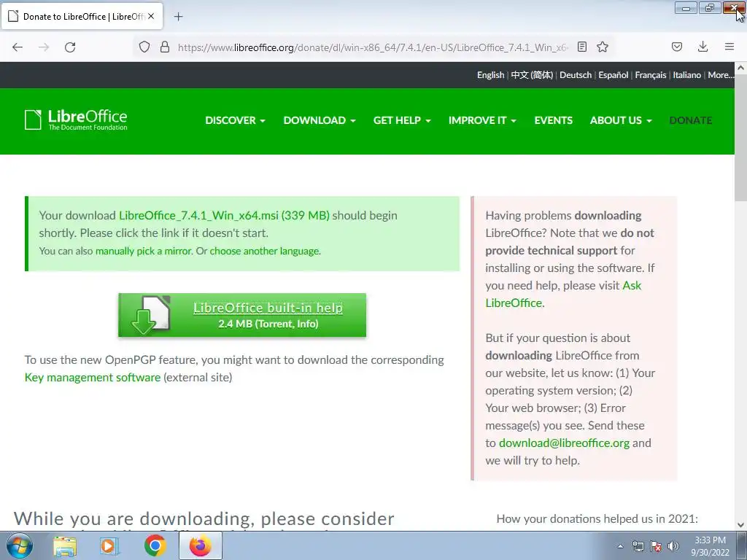The width and height of the screenshot is (747, 560).
Task: Open the volume speaker tray icon
Action: [673, 546]
